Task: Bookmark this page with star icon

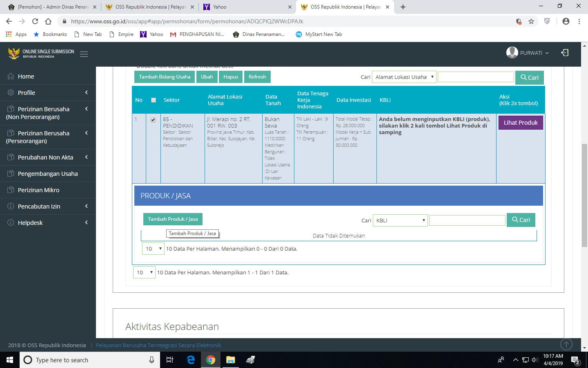Action: [531, 21]
